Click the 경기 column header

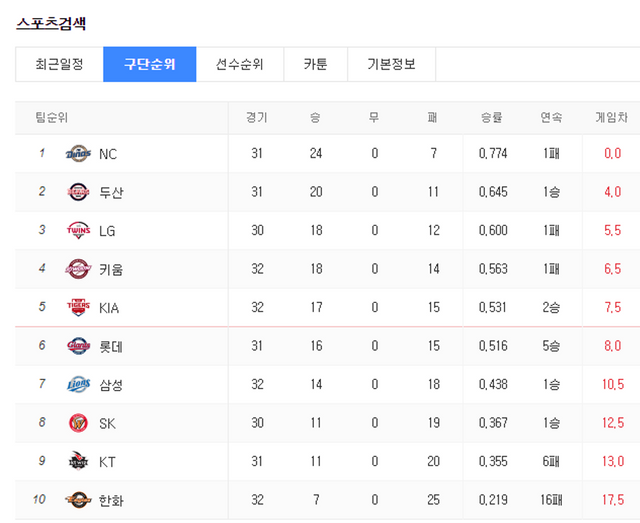(257, 118)
